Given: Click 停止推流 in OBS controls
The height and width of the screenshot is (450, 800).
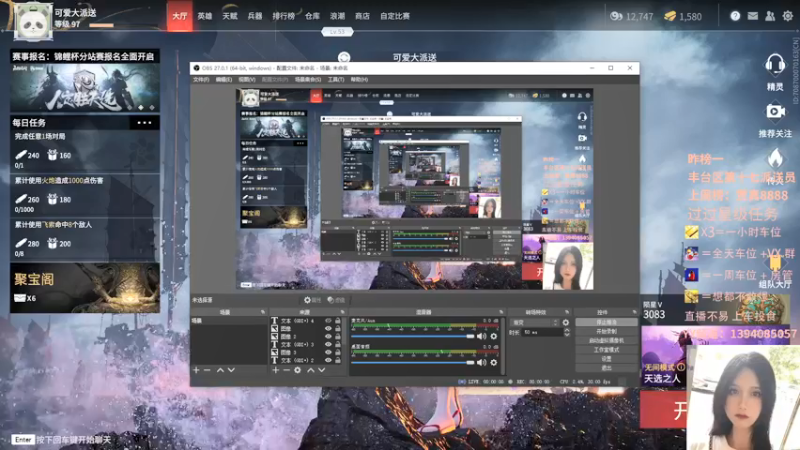Looking at the screenshot, I should [x=607, y=322].
